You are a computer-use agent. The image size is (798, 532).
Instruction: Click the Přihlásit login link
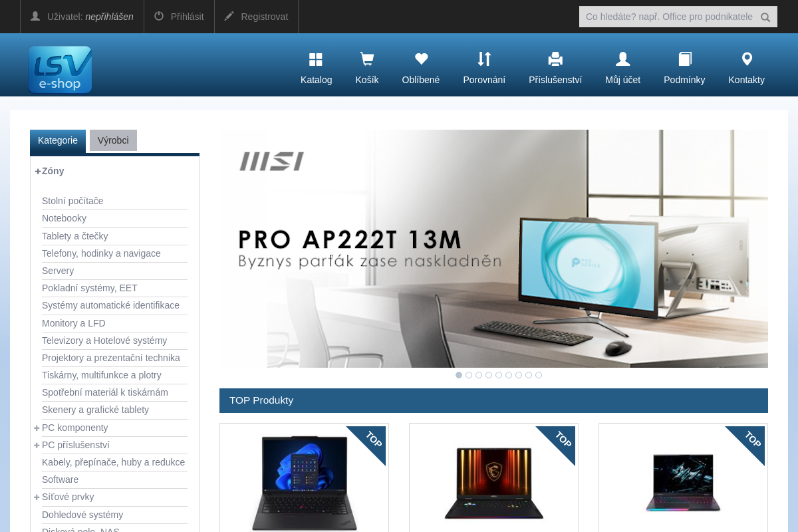coord(187,17)
